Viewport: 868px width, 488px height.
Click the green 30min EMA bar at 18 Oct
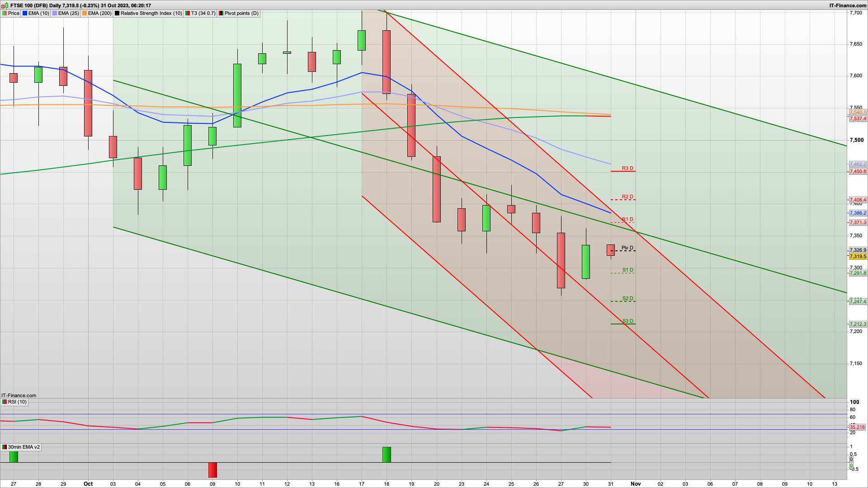click(x=387, y=455)
